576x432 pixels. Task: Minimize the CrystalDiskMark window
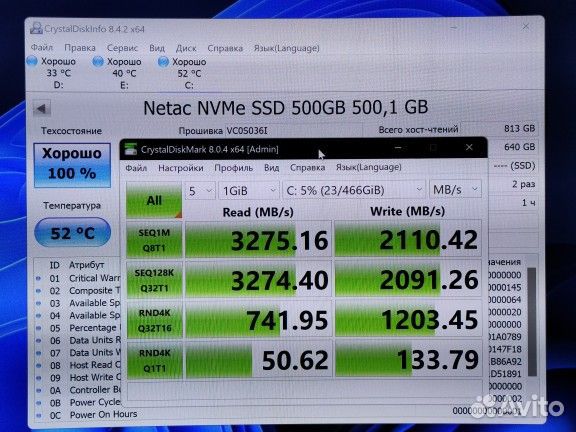(398, 148)
